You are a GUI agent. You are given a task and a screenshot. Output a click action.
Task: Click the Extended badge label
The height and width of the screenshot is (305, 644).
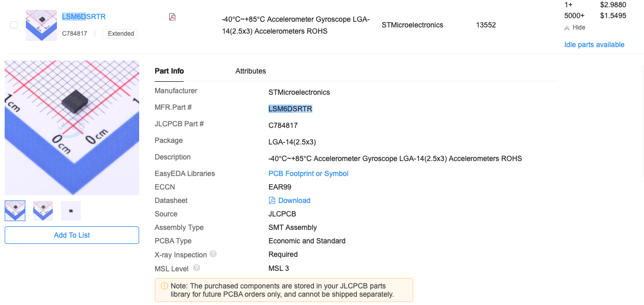[121, 34]
